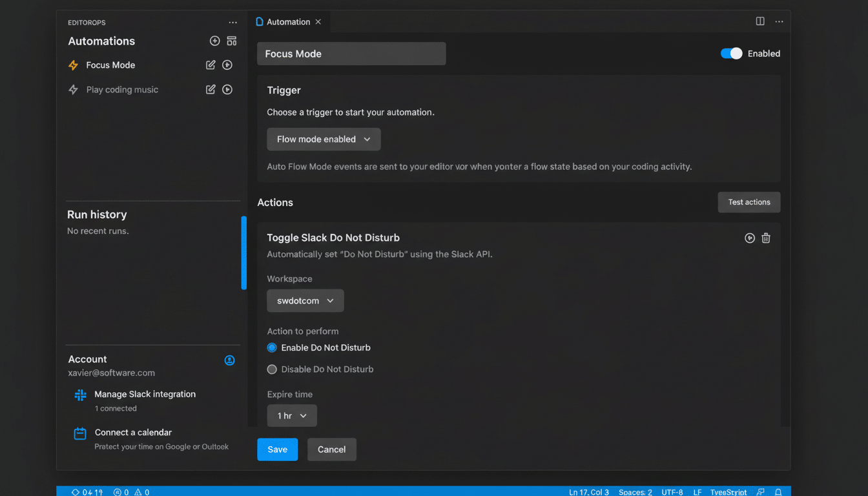This screenshot has height=496, width=868.
Task: Select the Disable Do Not Disturb option
Action: [271, 369]
